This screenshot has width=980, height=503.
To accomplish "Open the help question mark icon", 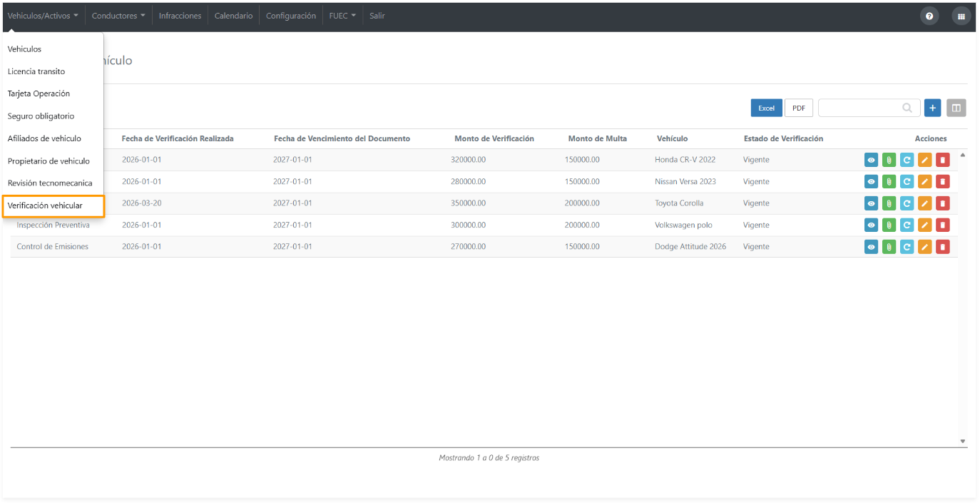I will (x=929, y=16).
